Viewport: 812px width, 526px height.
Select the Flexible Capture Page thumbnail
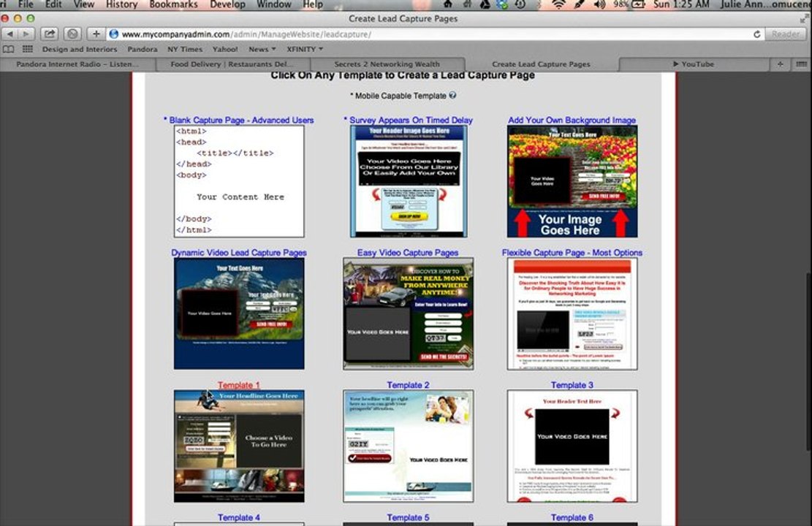tap(572, 313)
